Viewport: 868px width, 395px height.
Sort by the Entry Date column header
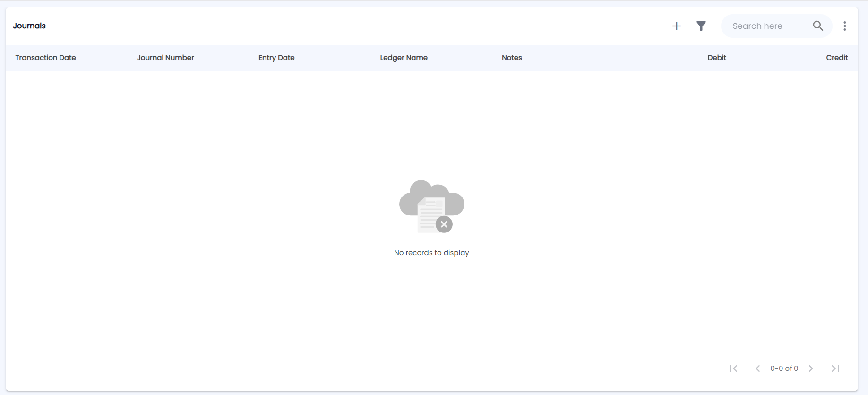tap(276, 58)
